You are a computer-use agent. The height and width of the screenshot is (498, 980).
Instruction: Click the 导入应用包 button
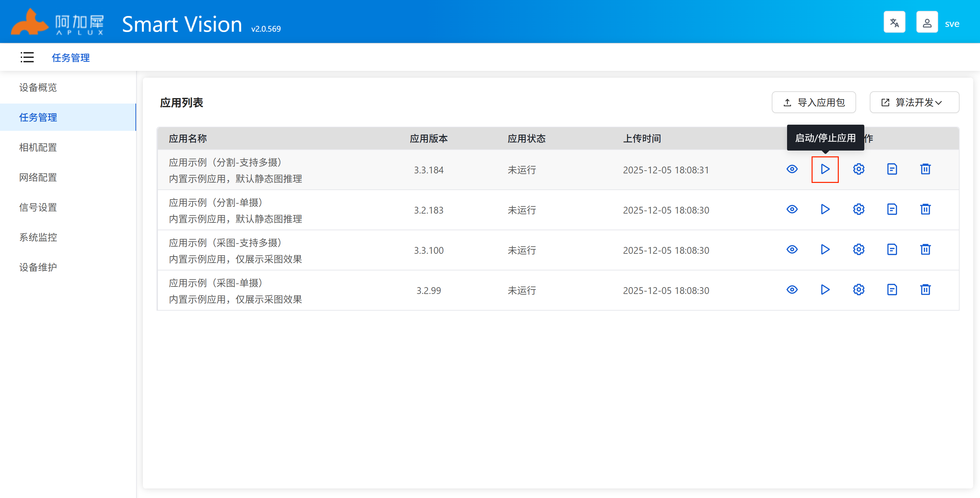(x=813, y=103)
